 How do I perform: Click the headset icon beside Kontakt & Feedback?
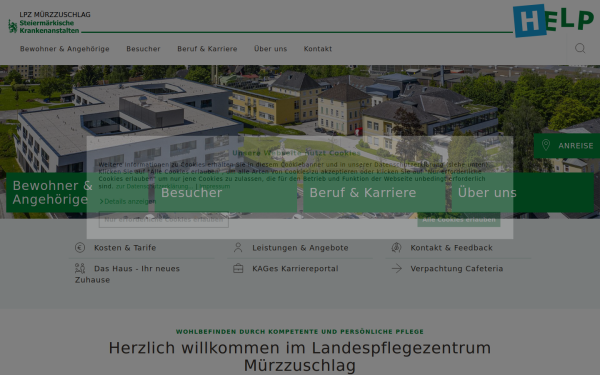(396, 248)
